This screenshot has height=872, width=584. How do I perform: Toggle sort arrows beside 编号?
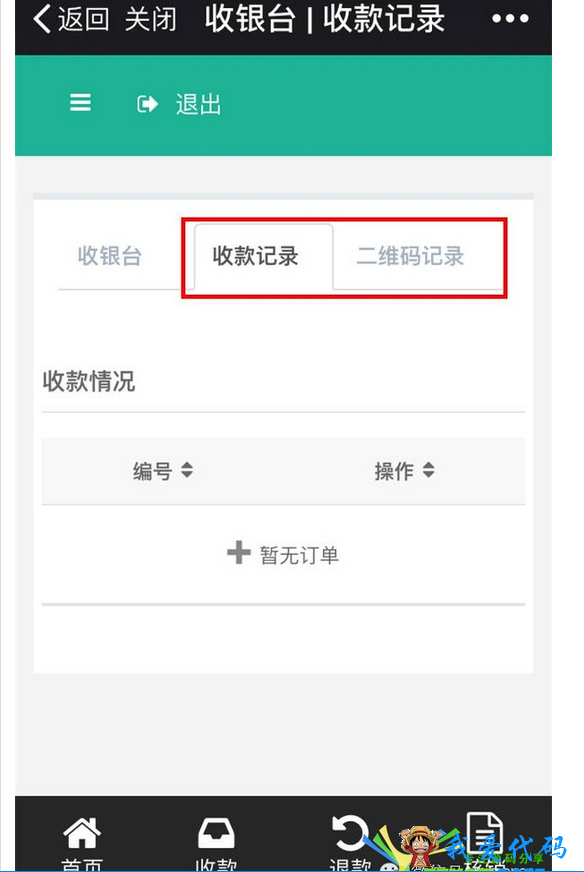(x=187, y=470)
